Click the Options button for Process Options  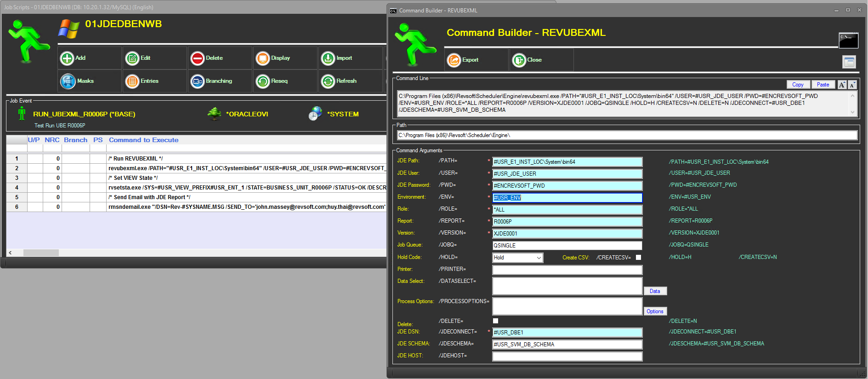pyautogui.click(x=655, y=311)
